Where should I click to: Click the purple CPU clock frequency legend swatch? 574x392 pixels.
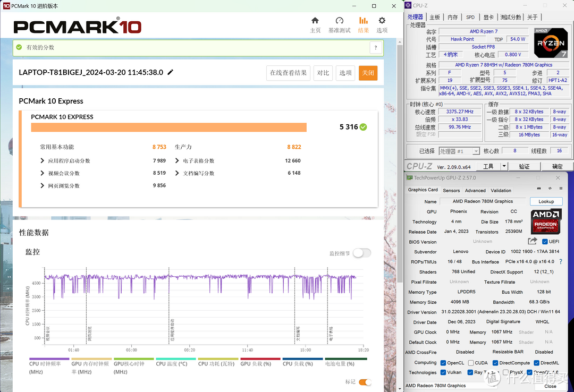pyautogui.click(x=49, y=359)
